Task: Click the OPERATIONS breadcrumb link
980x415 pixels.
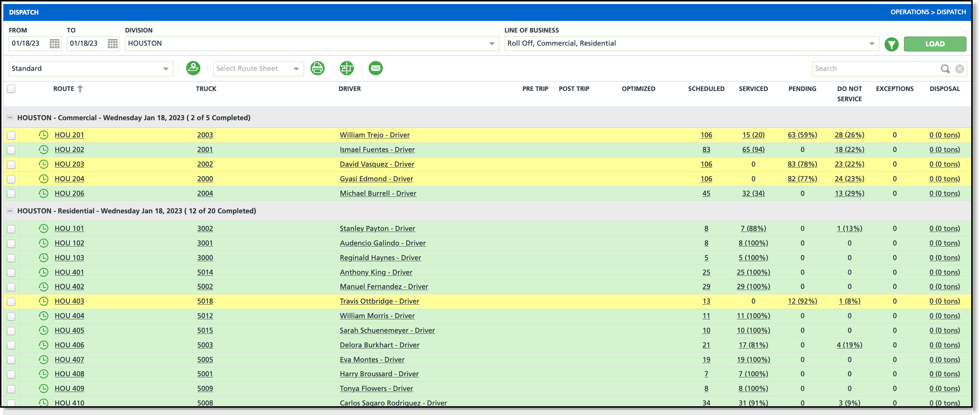Action: (x=910, y=12)
